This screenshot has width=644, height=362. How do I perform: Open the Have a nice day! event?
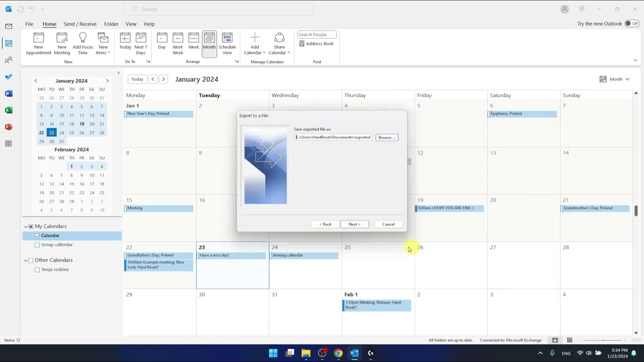click(232, 255)
